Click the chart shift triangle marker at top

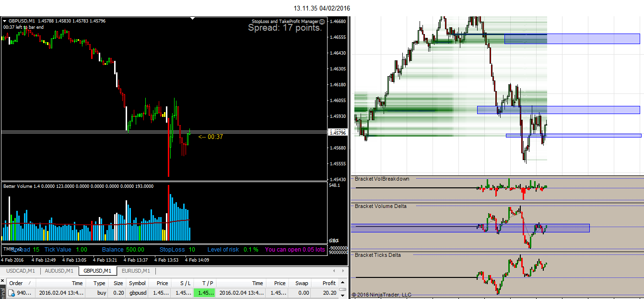point(193,19)
